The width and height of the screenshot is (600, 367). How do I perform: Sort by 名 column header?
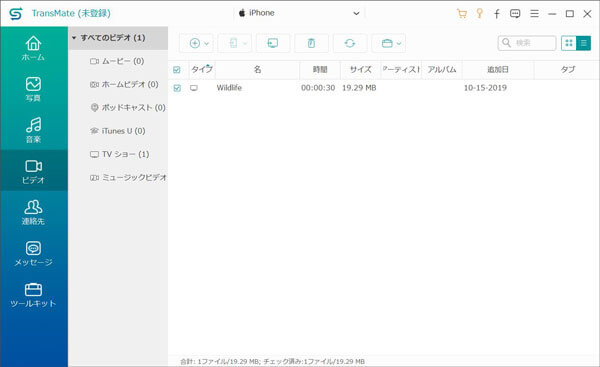(258, 70)
